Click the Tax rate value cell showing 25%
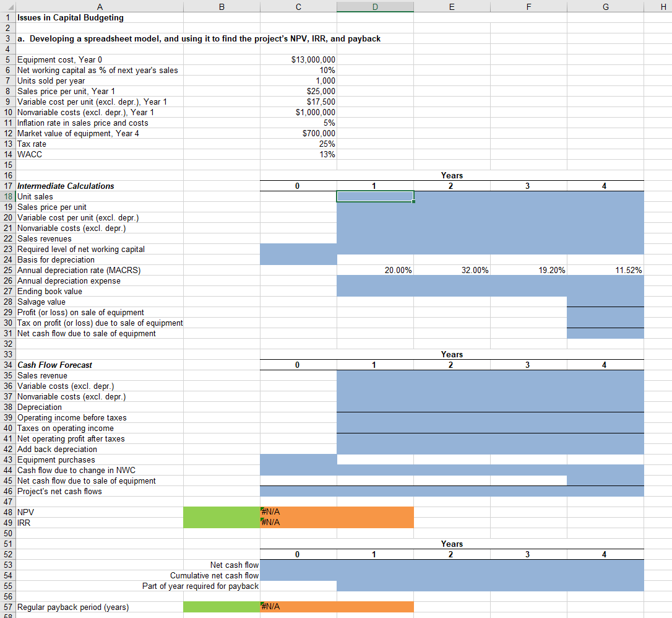The height and width of the screenshot is (618, 672). coord(298,144)
